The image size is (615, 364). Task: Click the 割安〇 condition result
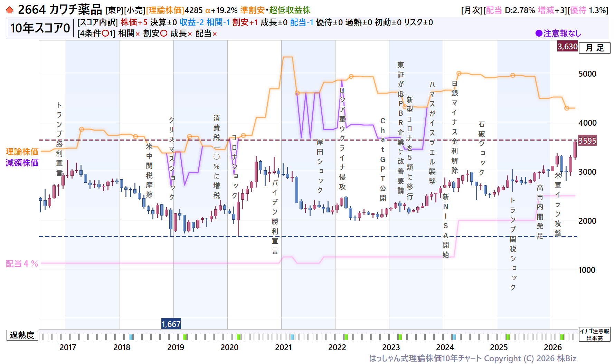coord(155,33)
